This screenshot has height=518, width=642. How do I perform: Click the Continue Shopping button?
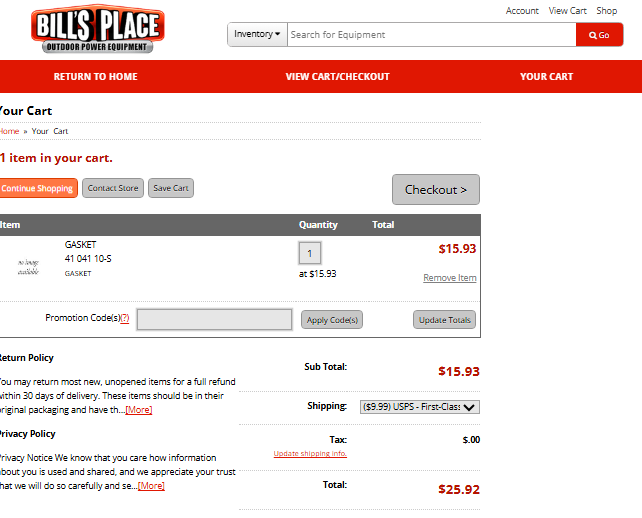point(37,188)
